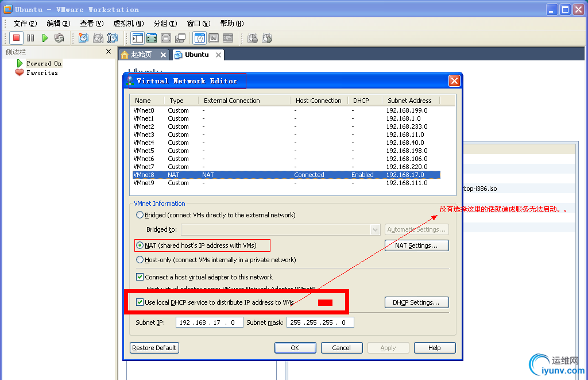Open the 窗口(W) menu
The height and width of the screenshot is (380, 588).
coord(199,24)
